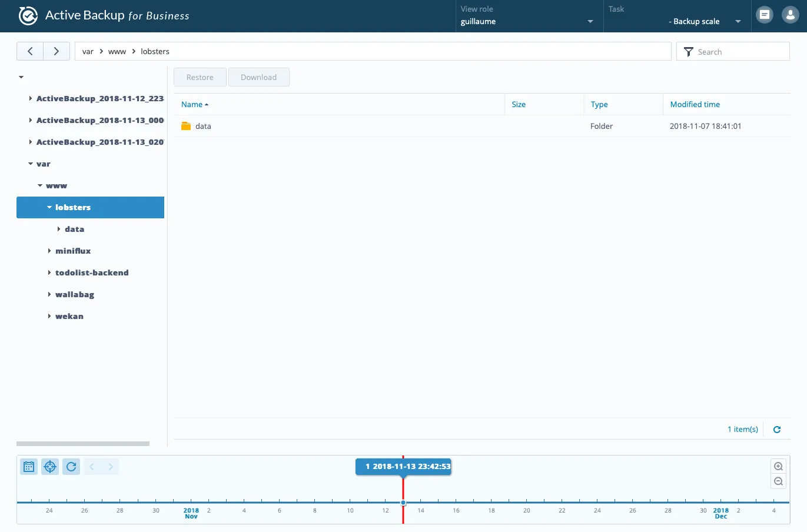Zoom in the timeline

pos(778,467)
